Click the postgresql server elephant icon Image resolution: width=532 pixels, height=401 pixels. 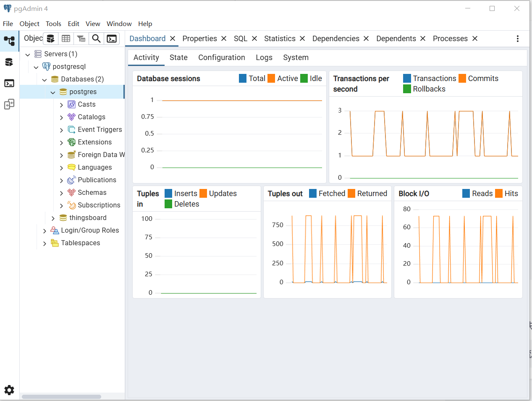click(47, 66)
